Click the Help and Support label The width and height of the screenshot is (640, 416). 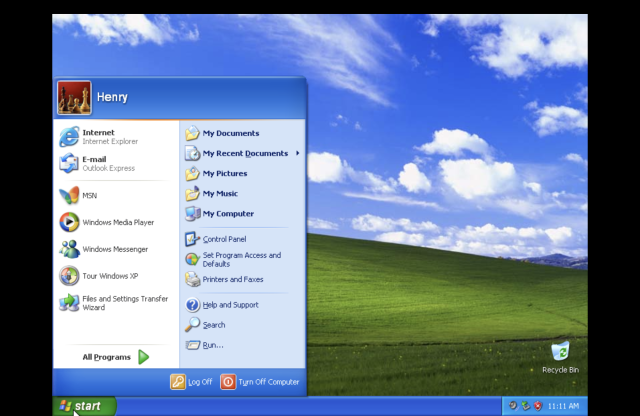click(231, 305)
